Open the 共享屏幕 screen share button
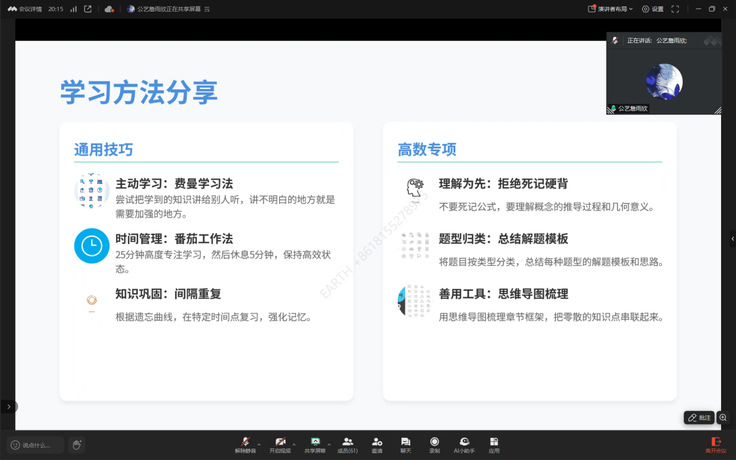This screenshot has width=736, height=460. 315,443
